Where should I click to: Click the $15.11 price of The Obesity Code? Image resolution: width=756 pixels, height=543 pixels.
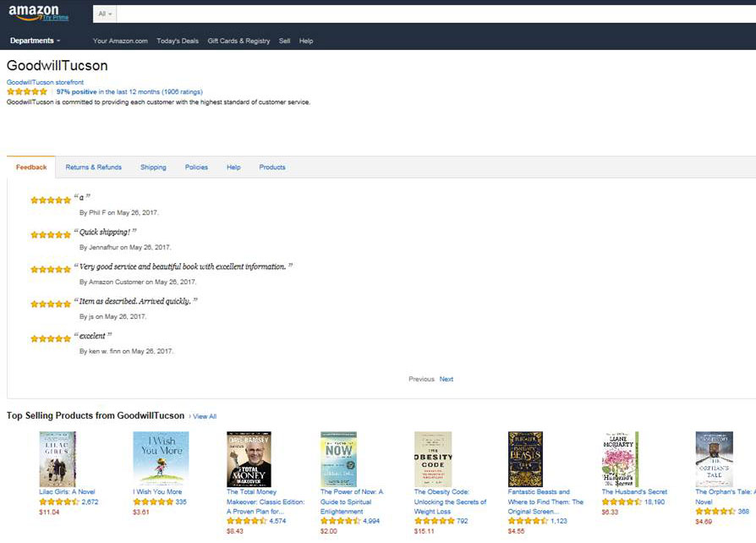pos(425,531)
